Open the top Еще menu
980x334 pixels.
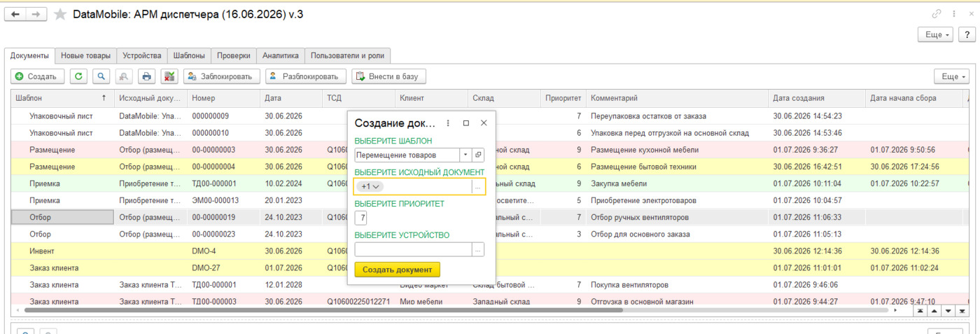(934, 34)
